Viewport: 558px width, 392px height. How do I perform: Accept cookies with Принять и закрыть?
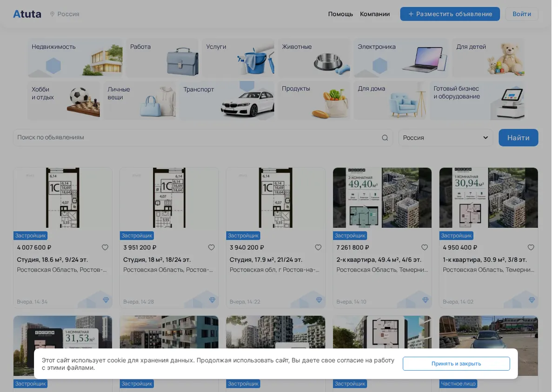pyautogui.click(x=456, y=364)
